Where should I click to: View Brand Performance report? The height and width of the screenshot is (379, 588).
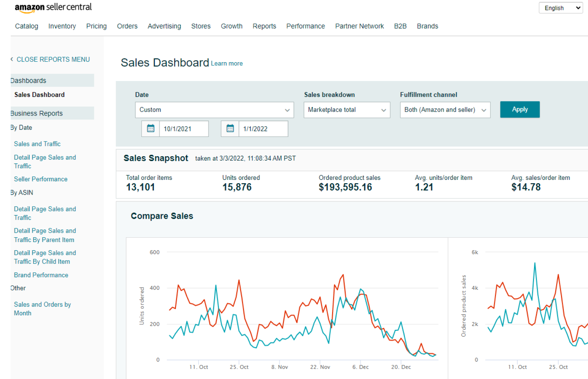[x=41, y=275]
